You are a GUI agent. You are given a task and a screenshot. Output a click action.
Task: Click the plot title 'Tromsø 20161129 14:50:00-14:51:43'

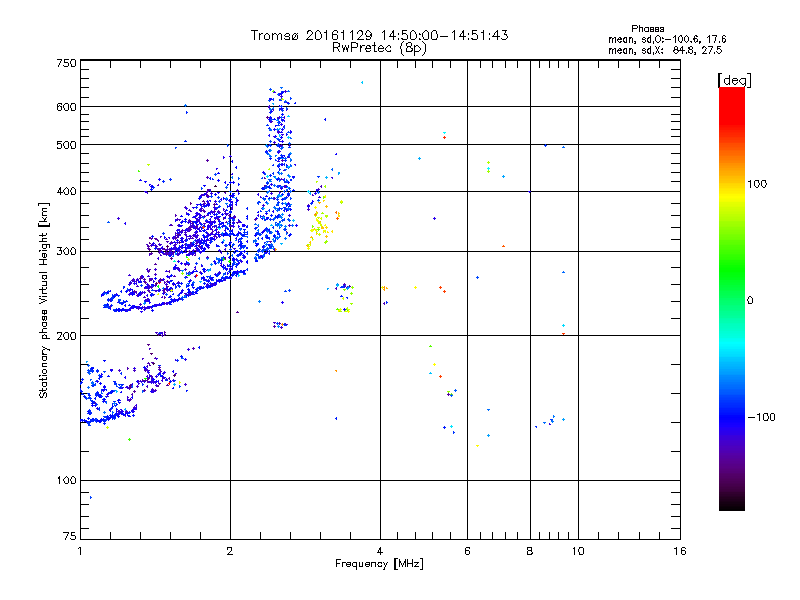point(379,35)
